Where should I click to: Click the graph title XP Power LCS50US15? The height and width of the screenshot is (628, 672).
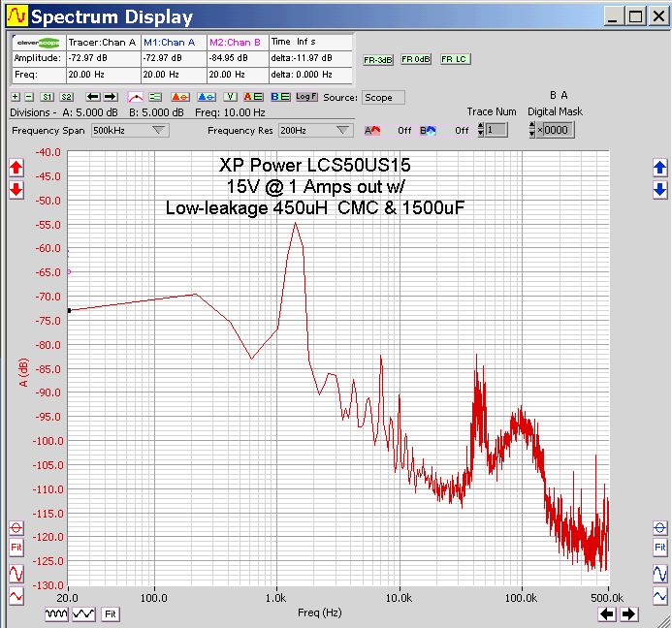(x=315, y=165)
